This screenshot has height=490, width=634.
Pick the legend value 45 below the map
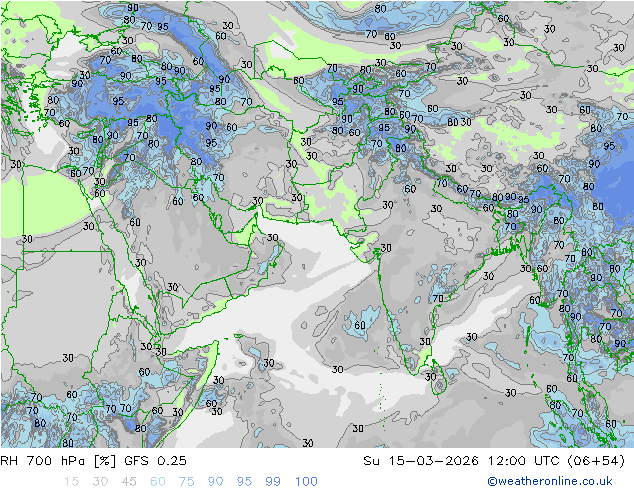coord(129,481)
